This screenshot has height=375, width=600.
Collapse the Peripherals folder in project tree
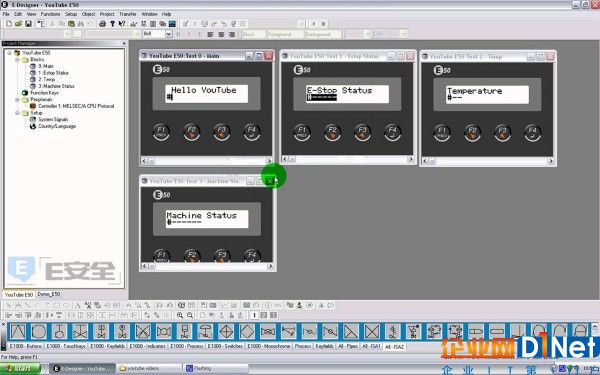[17, 99]
